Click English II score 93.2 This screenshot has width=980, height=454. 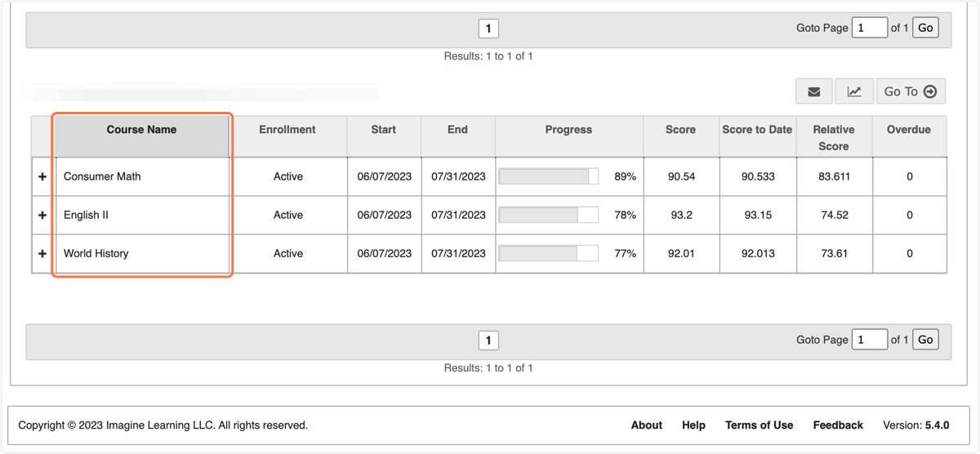click(681, 215)
